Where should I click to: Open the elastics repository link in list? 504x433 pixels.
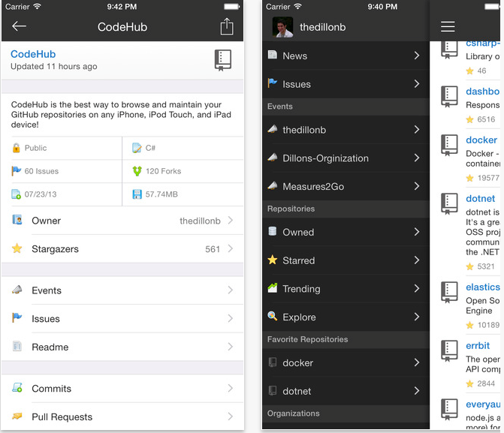(x=483, y=287)
